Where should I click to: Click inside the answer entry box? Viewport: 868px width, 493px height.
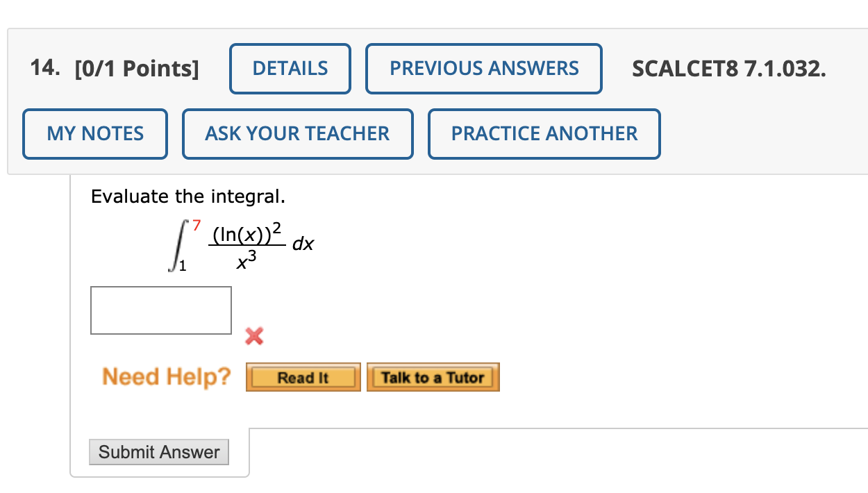[160, 310]
